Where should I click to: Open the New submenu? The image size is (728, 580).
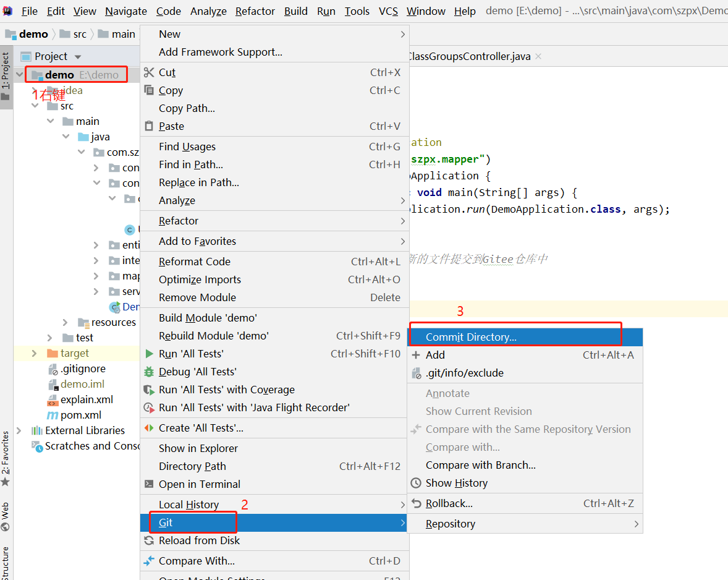click(x=274, y=34)
